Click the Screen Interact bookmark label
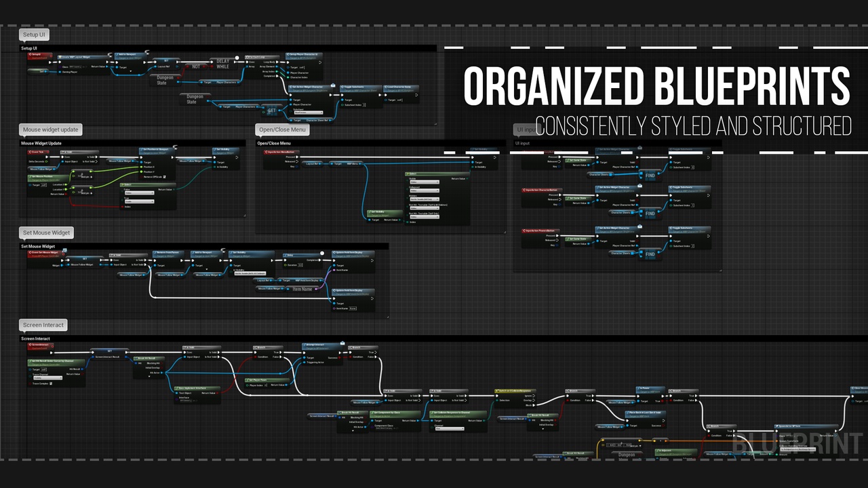 pos(43,325)
